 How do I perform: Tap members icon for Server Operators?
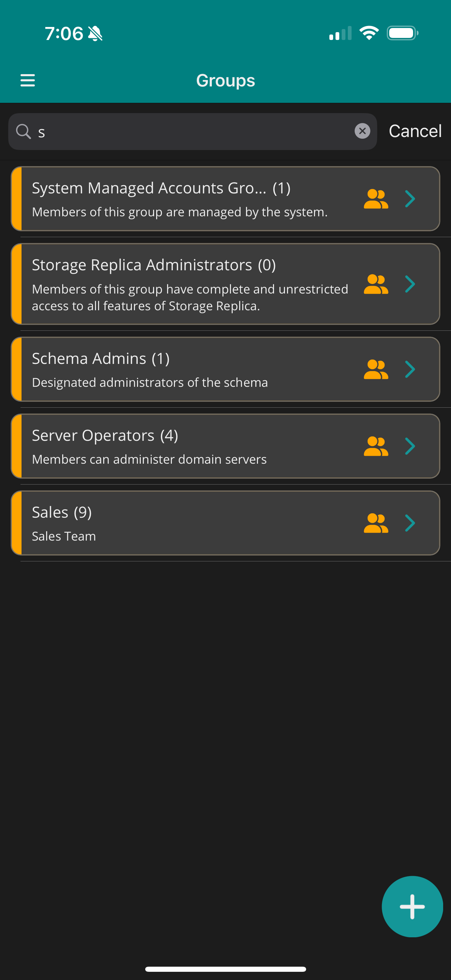tap(376, 446)
